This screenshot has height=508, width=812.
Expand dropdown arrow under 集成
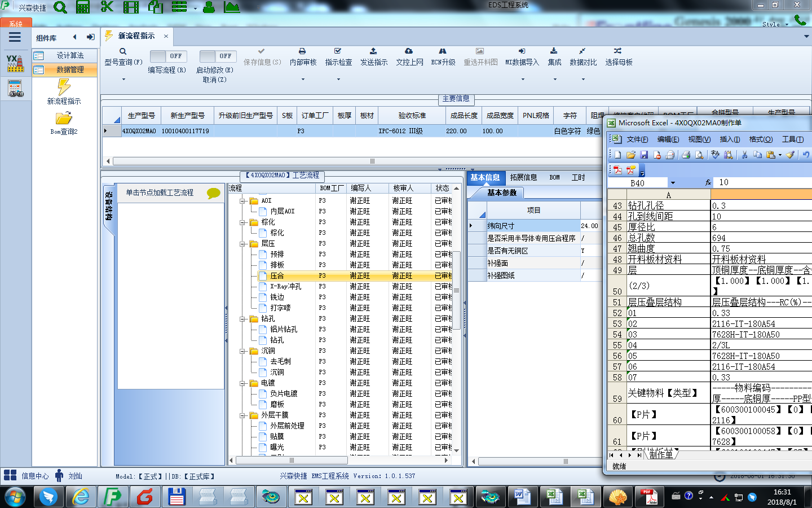(x=554, y=80)
